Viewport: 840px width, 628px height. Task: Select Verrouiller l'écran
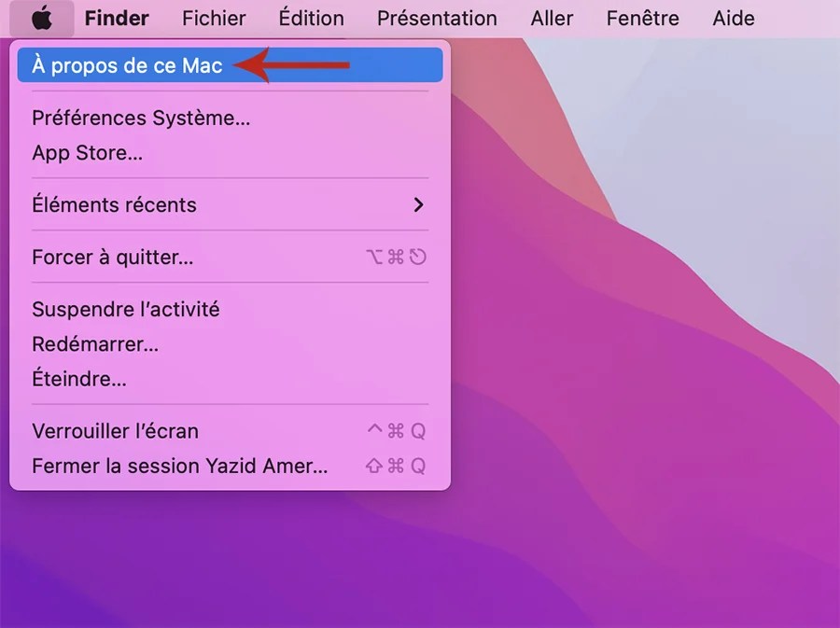(230, 431)
